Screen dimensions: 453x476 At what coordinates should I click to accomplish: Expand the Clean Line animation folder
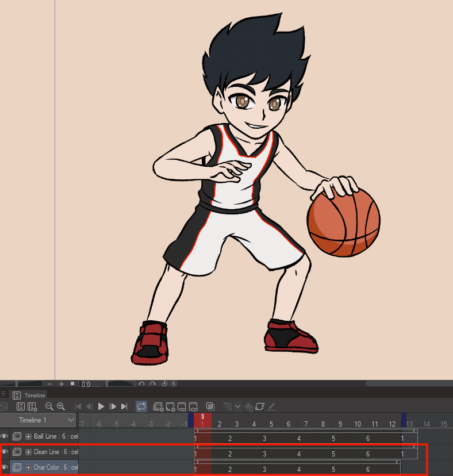click(28, 452)
